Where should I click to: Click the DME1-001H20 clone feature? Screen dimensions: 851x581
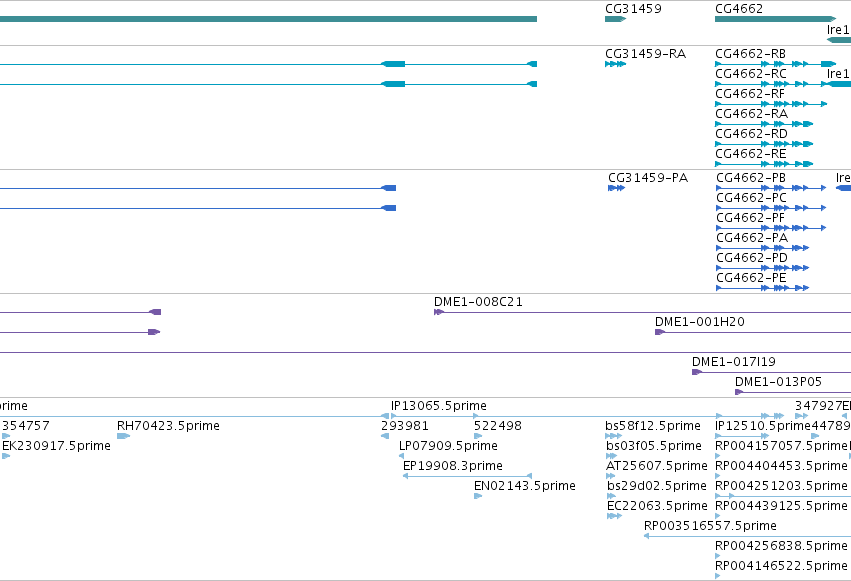700,322
